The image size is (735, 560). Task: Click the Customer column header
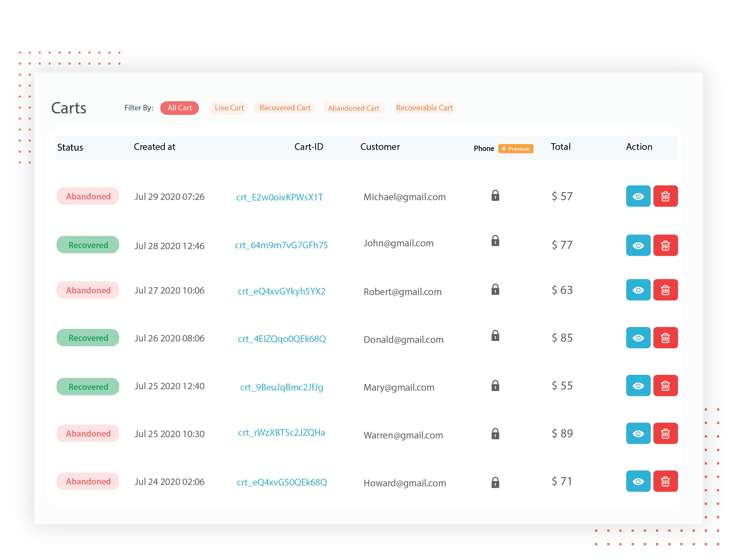click(380, 147)
